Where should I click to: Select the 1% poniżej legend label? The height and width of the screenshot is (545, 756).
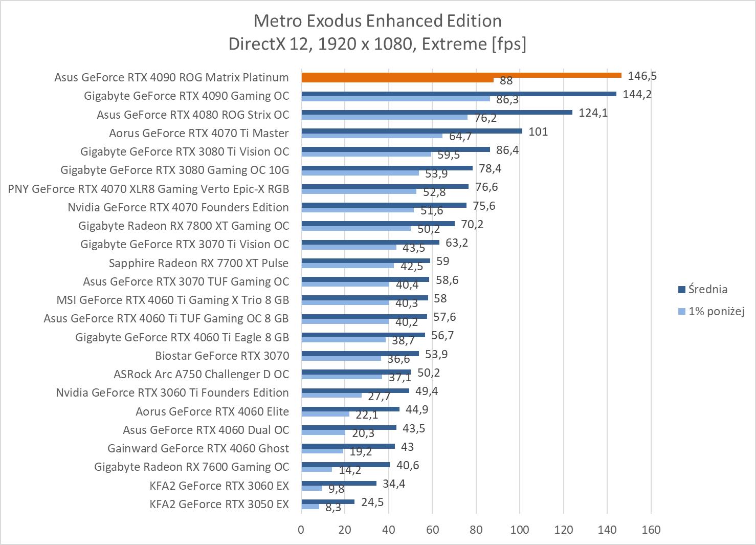pos(716,311)
